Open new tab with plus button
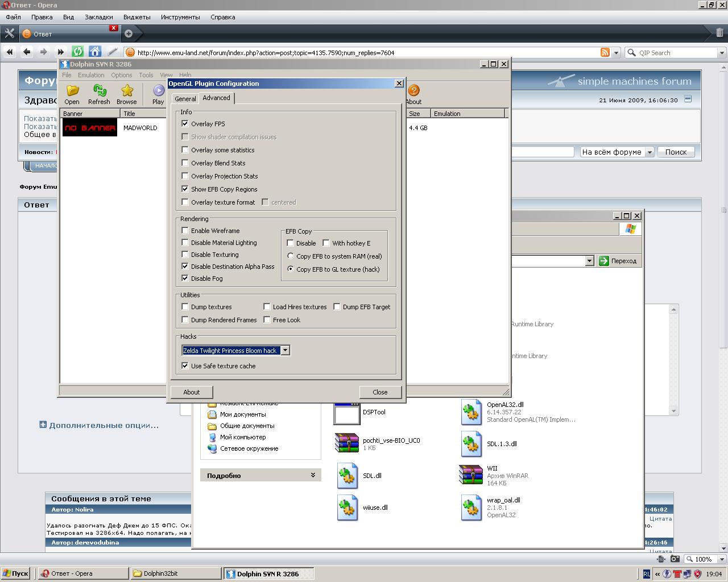 pos(129,34)
